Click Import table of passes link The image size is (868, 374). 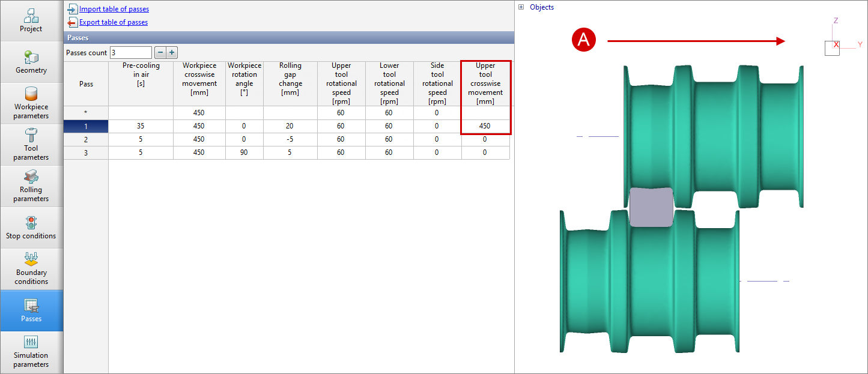click(x=114, y=9)
